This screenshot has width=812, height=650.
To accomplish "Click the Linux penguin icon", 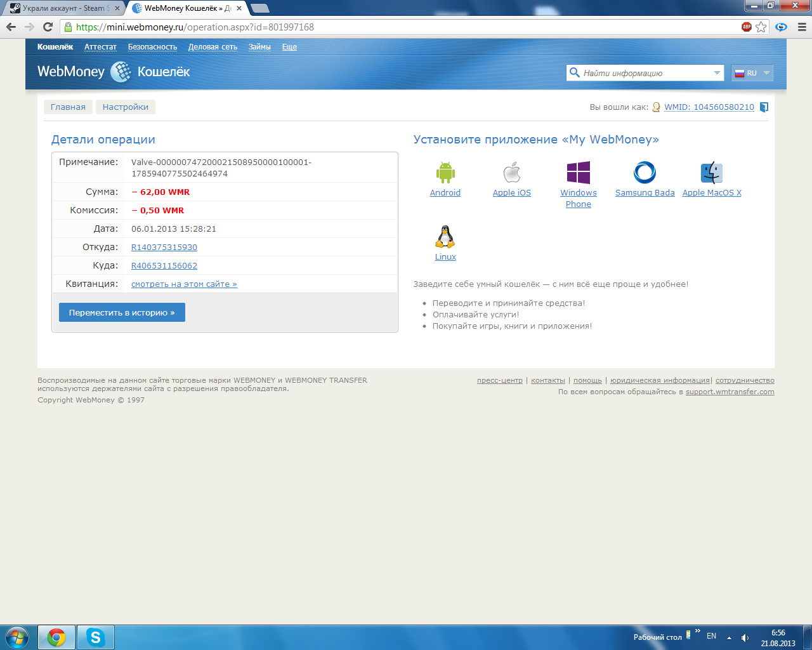I will click(x=445, y=237).
